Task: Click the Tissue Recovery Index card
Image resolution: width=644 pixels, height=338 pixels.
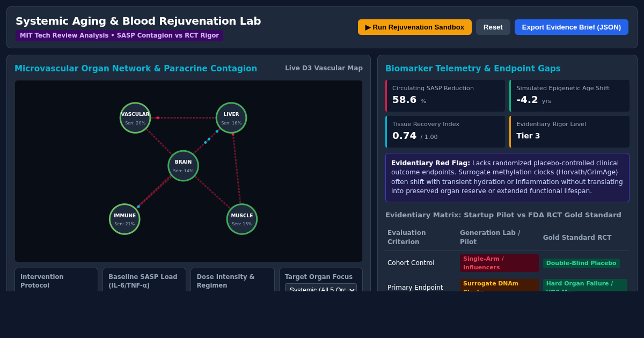Action: (x=445, y=131)
